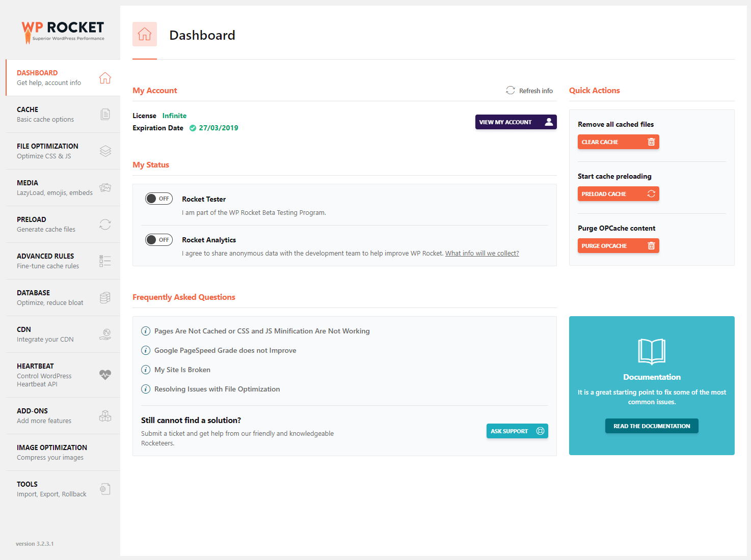Click the Database cylinder icon

click(x=105, y=298)
